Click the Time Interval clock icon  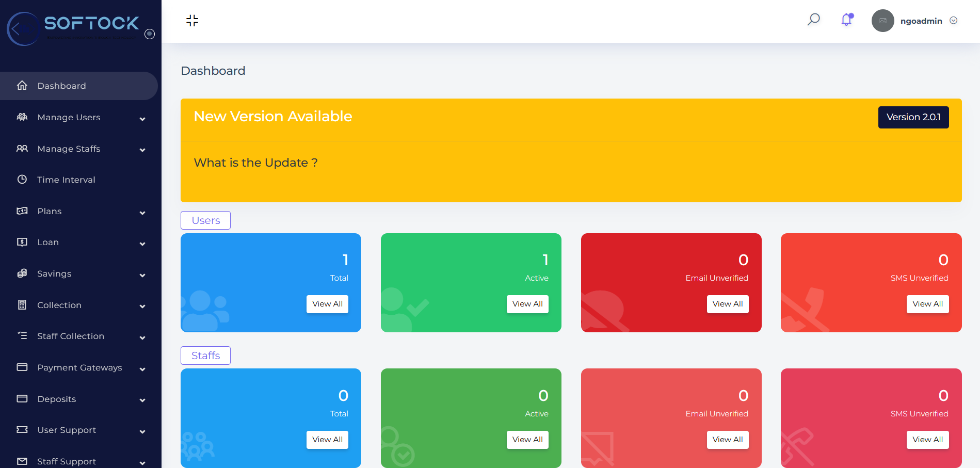tap(22, 180)
